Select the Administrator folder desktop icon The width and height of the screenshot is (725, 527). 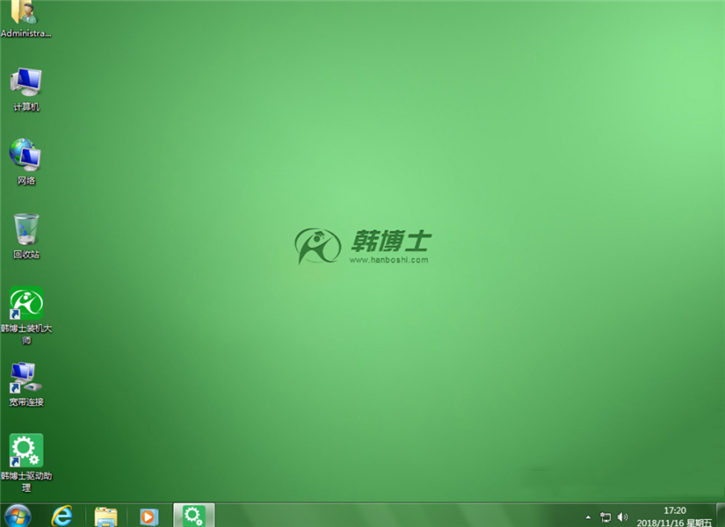coord(25,17)
